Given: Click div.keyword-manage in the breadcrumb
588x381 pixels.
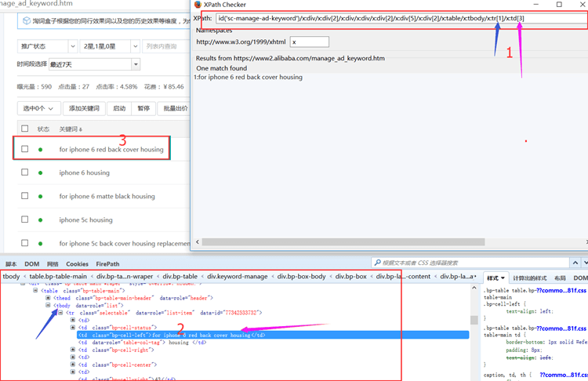Looking at the screenshot, I should point(238,277).
